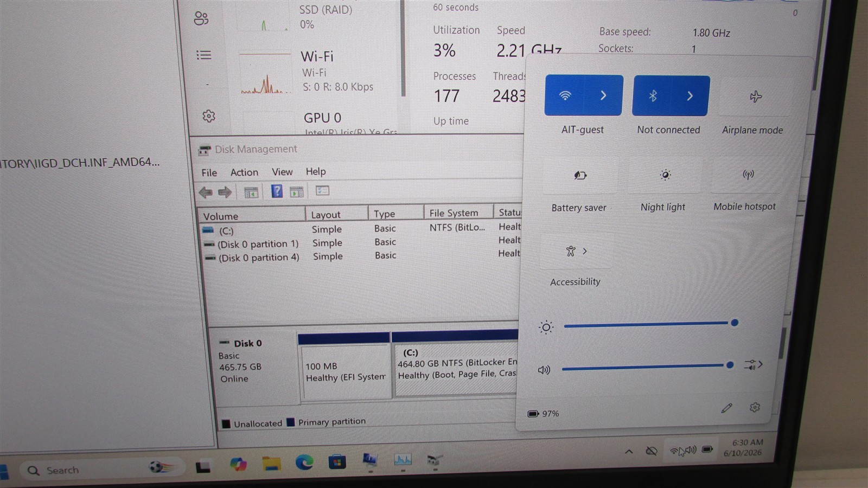Open the sound output selector icon

tap(753, 365)
